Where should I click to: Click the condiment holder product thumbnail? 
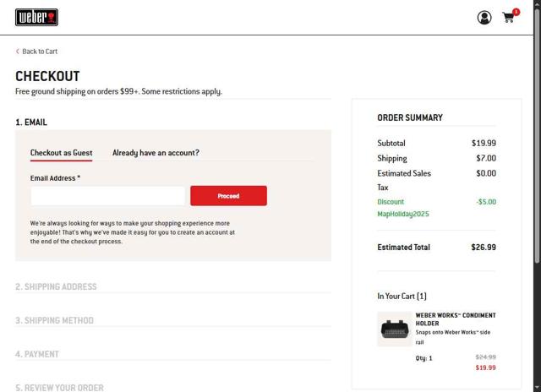(x=394, y=329)
